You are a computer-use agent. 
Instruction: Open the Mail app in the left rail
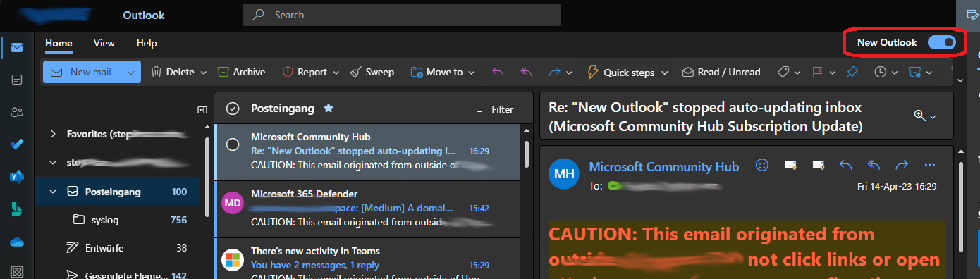click(17, 48)
